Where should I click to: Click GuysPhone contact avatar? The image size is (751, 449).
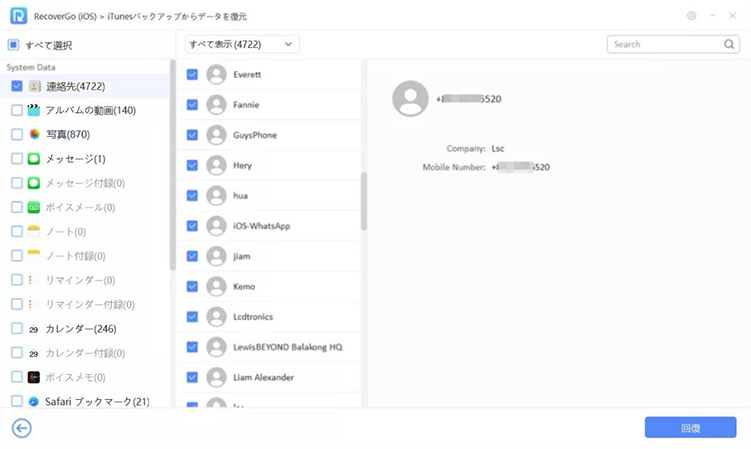pyautogui.click(x=216, y=135)
